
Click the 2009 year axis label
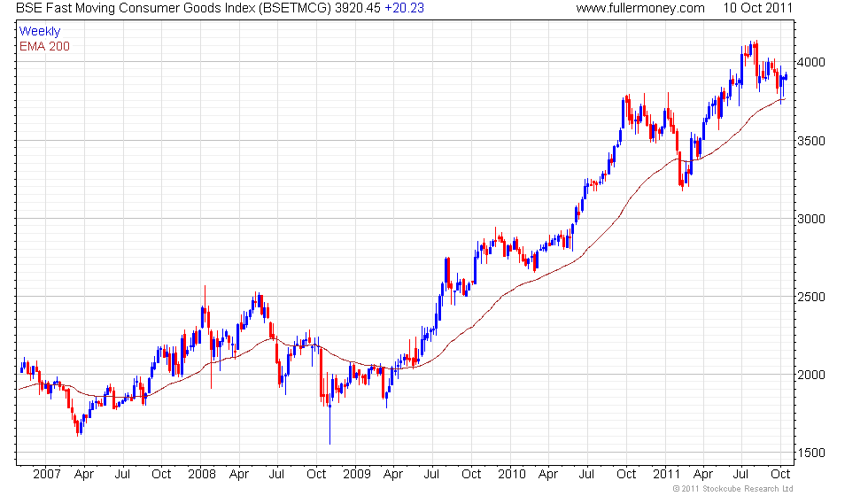(x=356, y=475)
